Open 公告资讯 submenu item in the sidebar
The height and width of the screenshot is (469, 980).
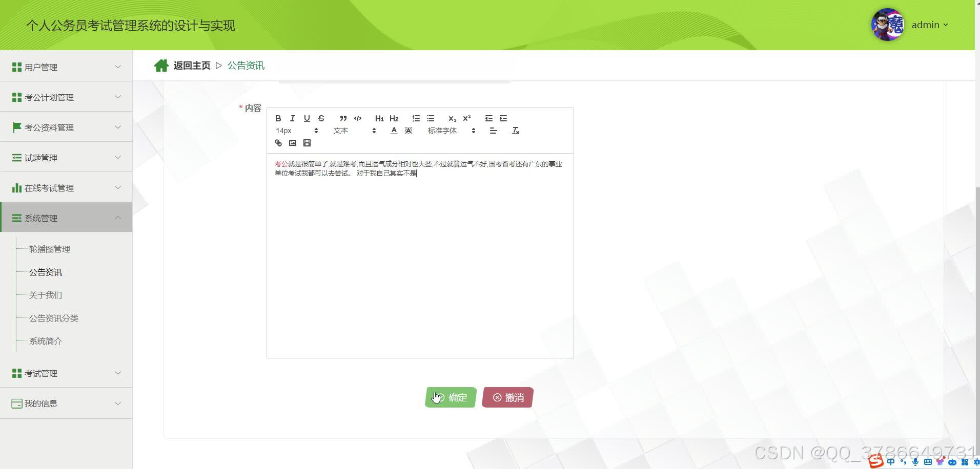point(45,272)
